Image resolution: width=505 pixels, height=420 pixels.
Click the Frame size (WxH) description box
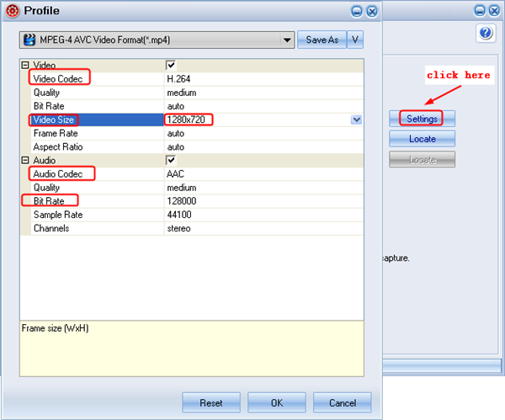coord(192,348)
